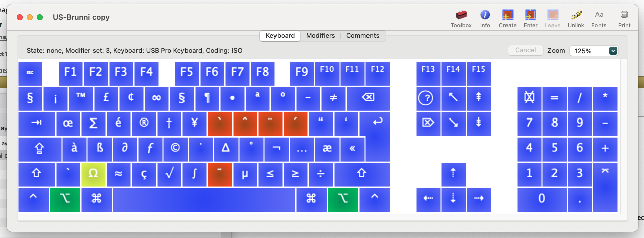Click the left arrow key
This screenshot has height=238, width=644.
(x=428, y=200)
